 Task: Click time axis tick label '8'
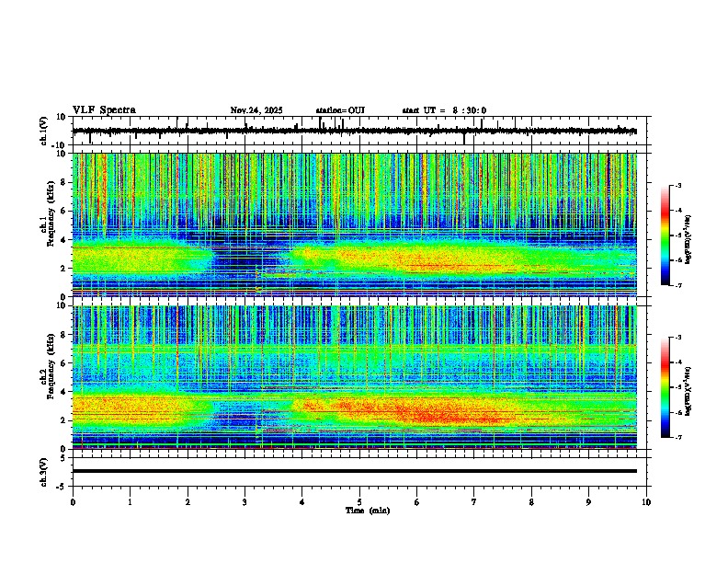click(x=531, y=502)
